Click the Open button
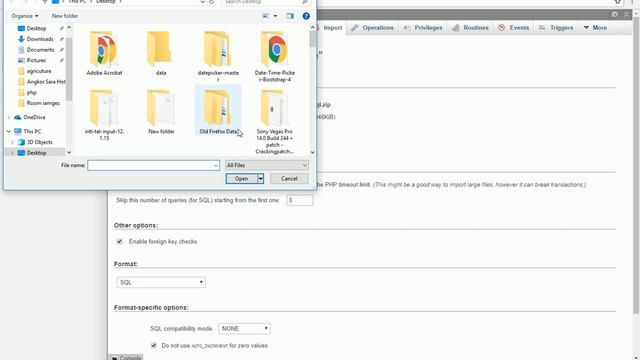Image resolution: width=640 pixels, height=360 pixels. (241, 178)
